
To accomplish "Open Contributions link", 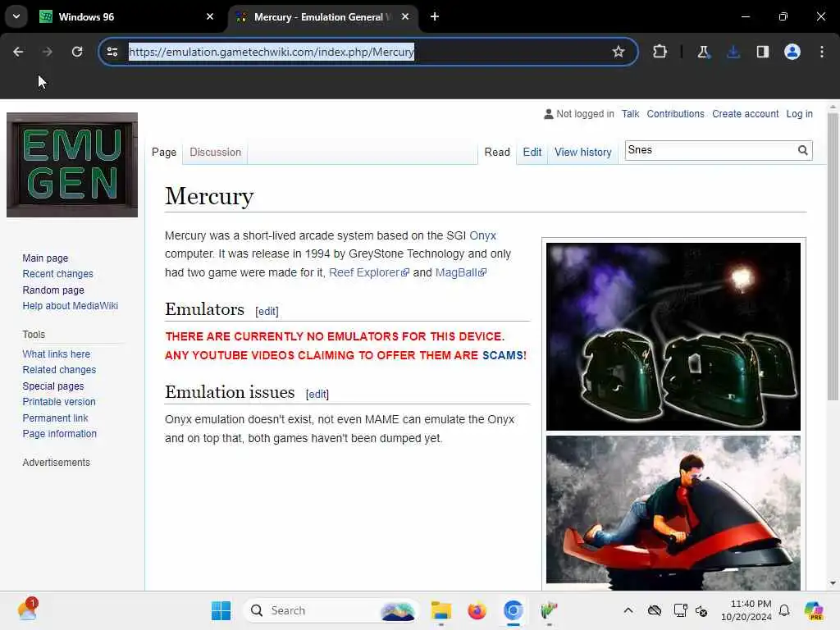I will click(675, 114).
